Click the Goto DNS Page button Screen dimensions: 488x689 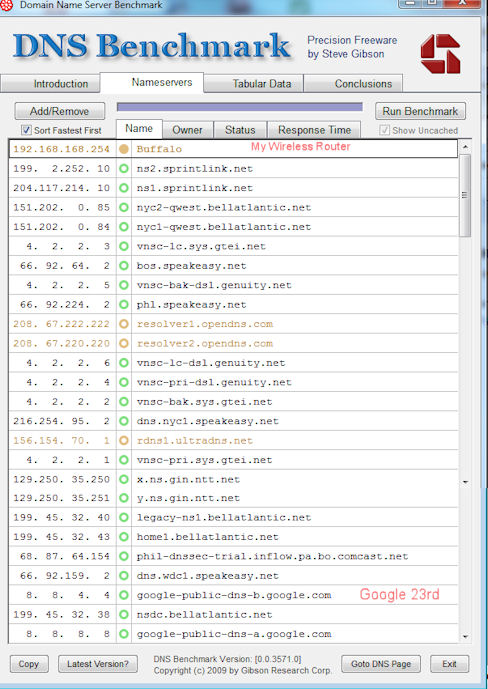coord(381,664)
